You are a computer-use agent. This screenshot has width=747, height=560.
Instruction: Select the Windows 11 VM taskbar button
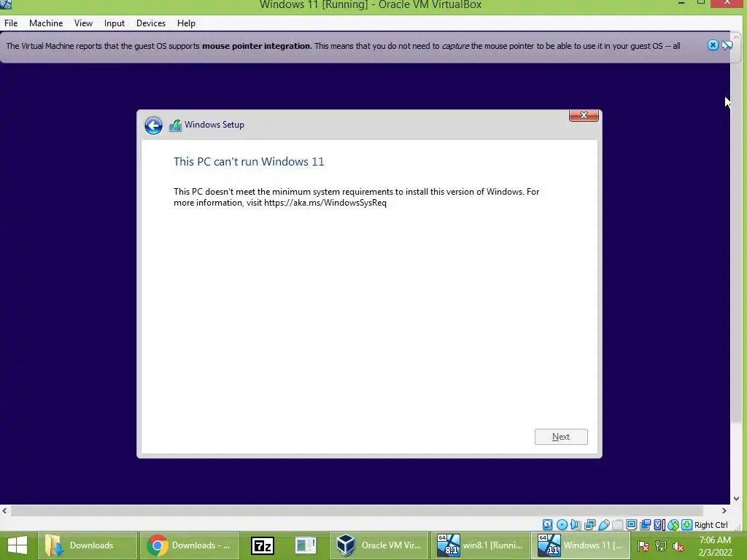(582, 545)
